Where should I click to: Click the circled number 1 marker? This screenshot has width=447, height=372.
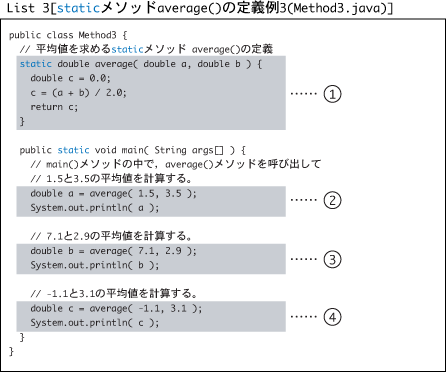pyautogui.click(x=332, y=94)
